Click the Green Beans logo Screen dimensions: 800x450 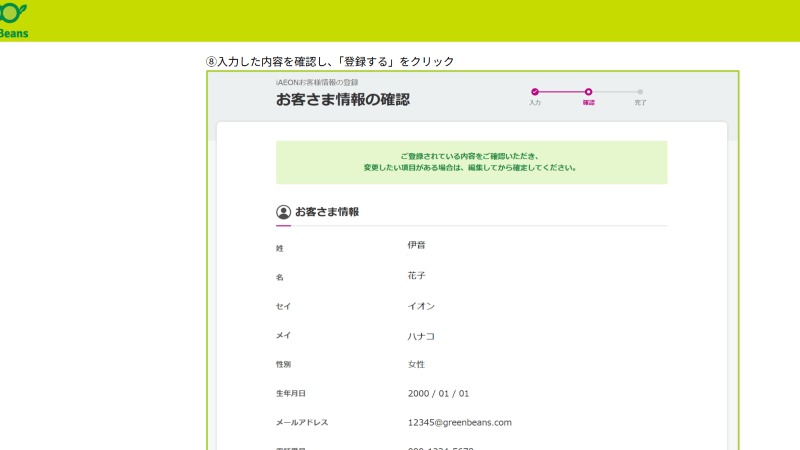(14, 20)
